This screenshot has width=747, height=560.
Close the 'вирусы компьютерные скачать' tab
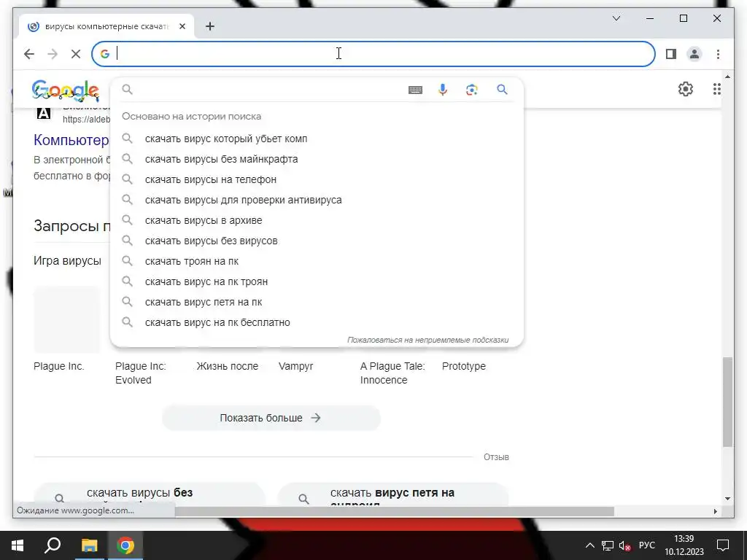coord(182,26)
